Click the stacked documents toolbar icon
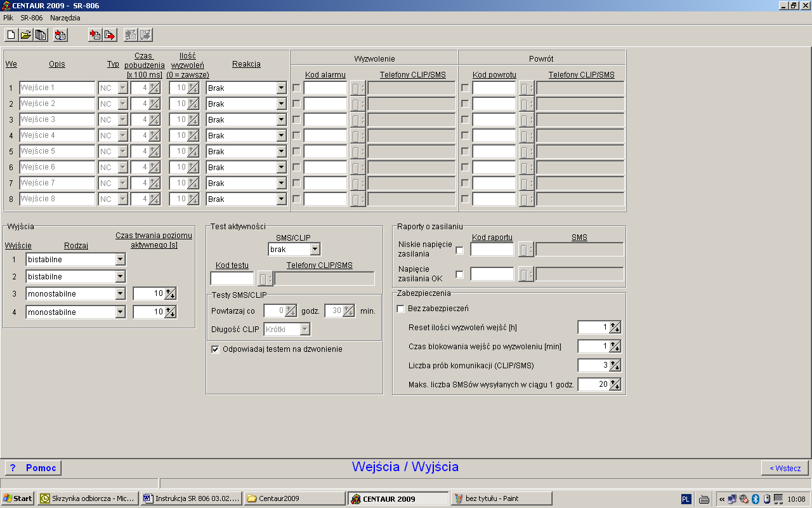The image size is (812, 508). [x=41, y=35]
